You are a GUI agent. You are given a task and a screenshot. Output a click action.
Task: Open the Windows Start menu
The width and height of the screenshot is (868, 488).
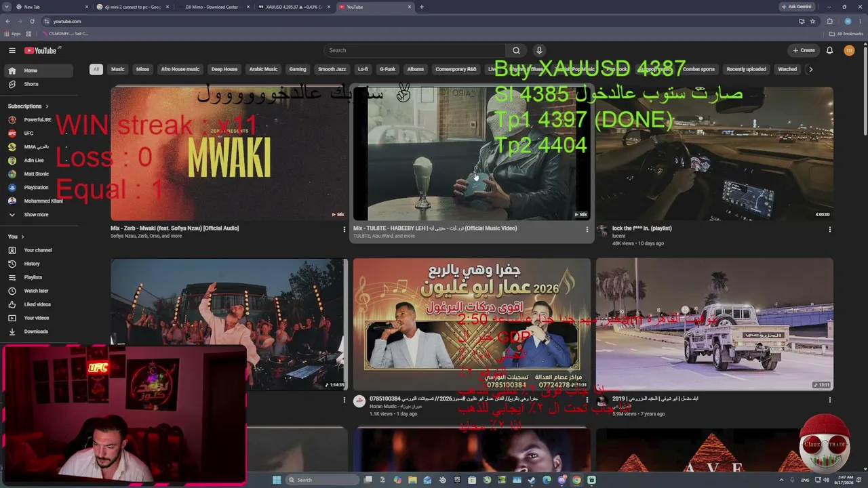(x=277, y=480)
